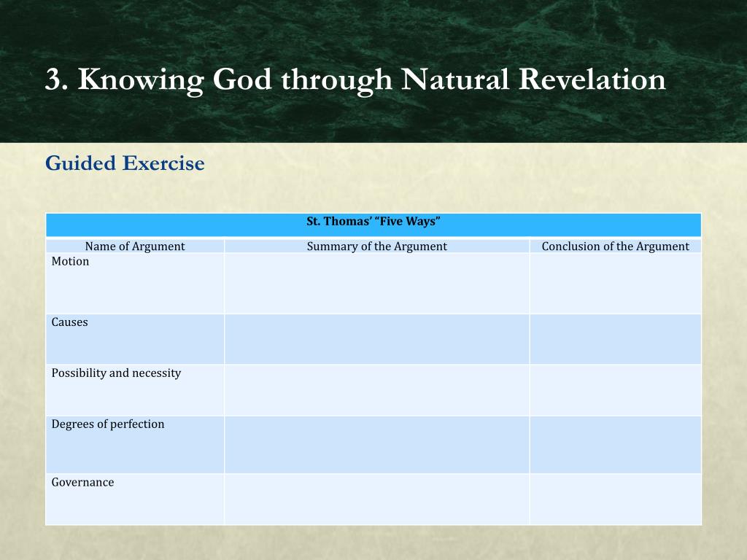This screenshot has height=560, width=747.
Task: Select the 'Name of Argument' column header
Action: pyautogui.click(x=135, y=246)
